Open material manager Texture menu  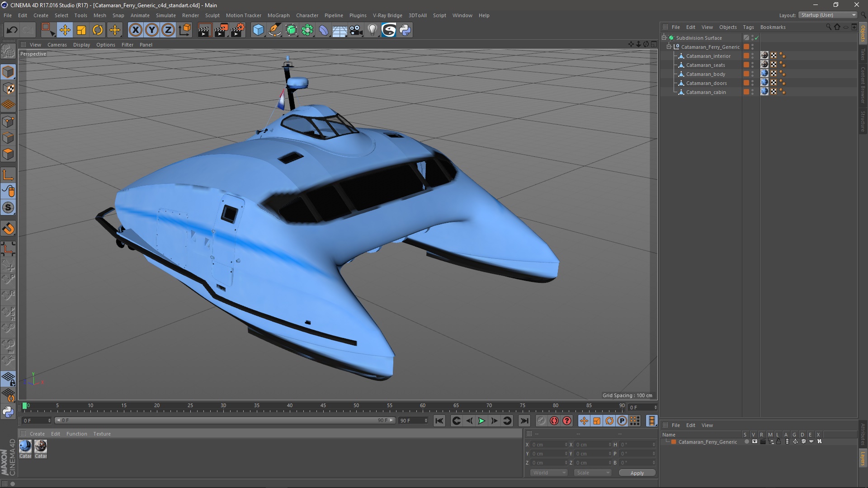[x=102, y=434]
